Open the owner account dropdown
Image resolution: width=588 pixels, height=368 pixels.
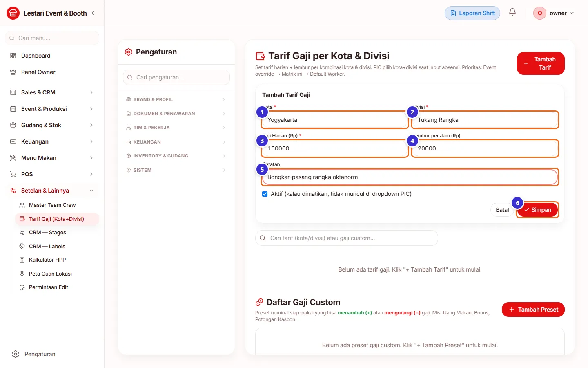[x=554, y=13]
